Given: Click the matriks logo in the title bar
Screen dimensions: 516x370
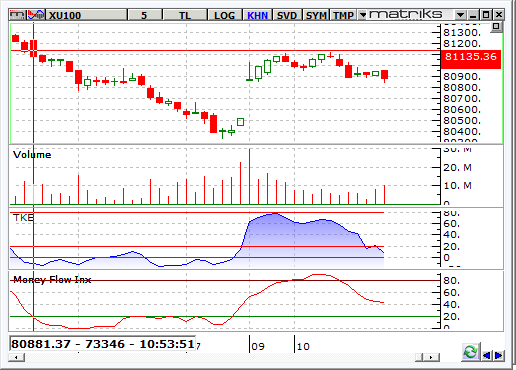Looking at the screenshot, I should tap(406, 14).
